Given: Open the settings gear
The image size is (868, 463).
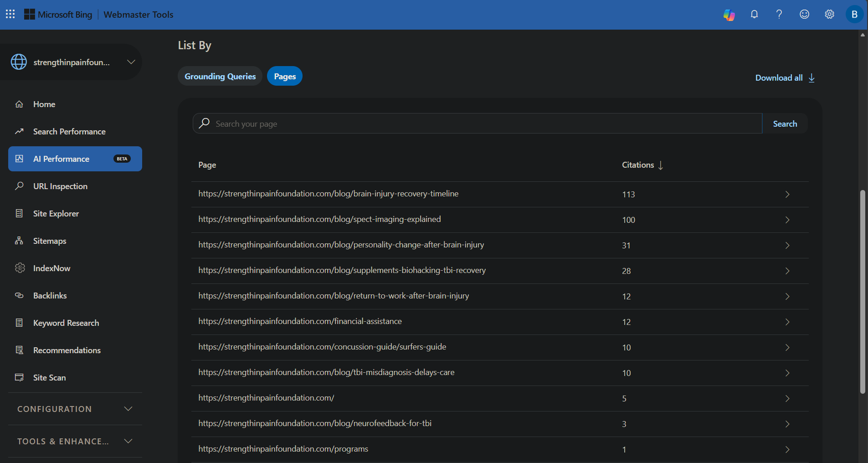Looking at the screenshot, I should pyautogui.click(x=830, y=14).
